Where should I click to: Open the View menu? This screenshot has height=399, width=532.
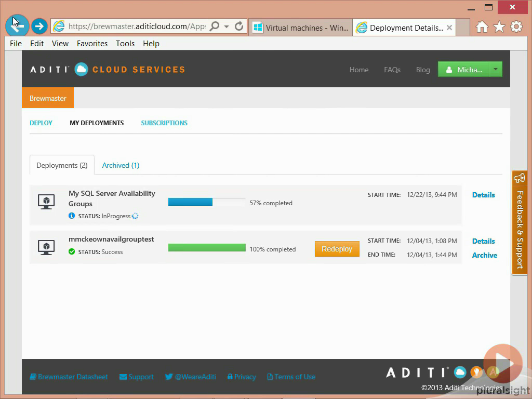pyautogui.click(x=60, y=44)
